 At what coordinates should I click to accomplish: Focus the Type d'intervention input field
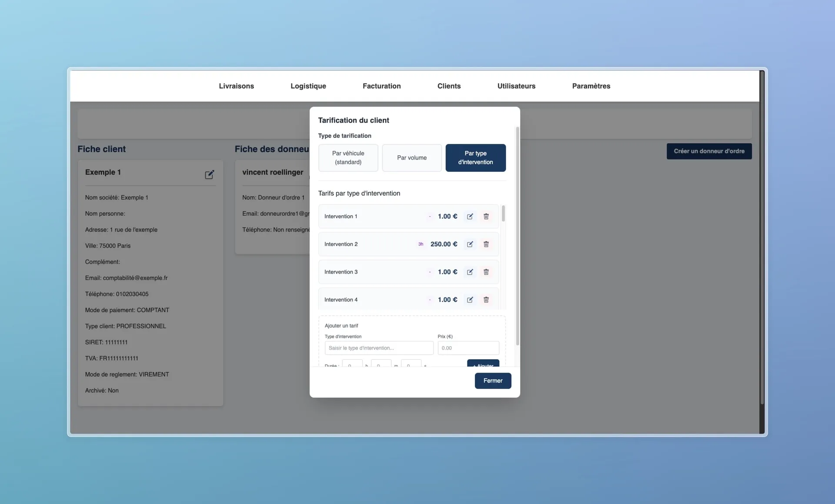coord(379,348)
